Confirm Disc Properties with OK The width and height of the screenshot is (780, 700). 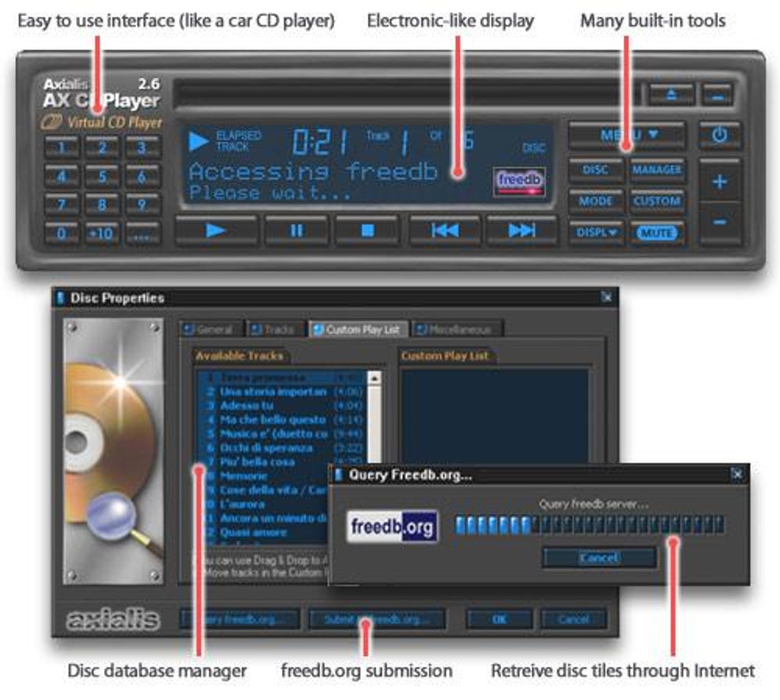[499, 620]
